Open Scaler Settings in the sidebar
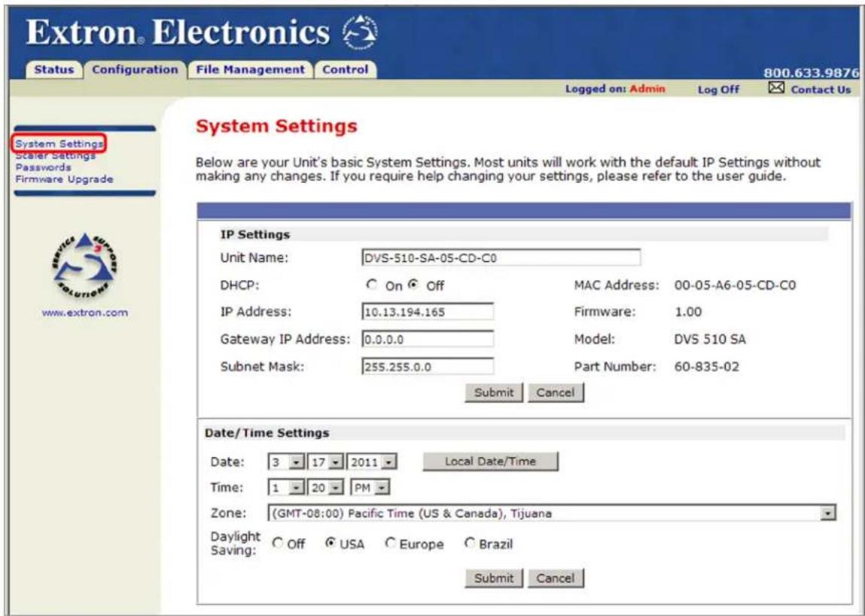The width and height of the screenshot is (865, 616). 55,156
